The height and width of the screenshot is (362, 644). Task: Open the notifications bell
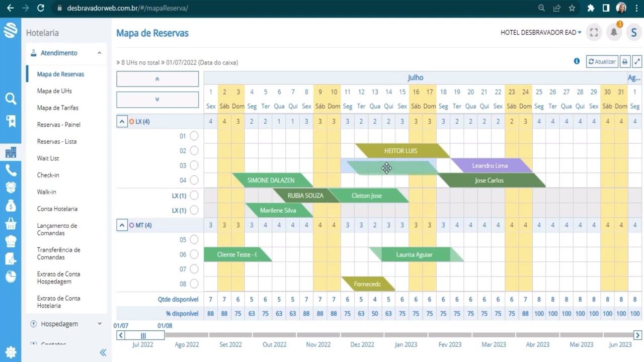[614, 32]
